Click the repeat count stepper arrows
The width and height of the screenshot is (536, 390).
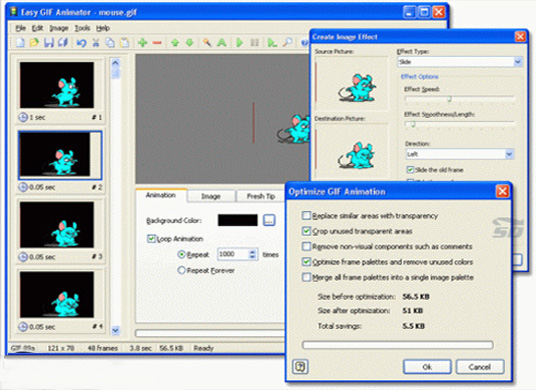click(253, 254)
